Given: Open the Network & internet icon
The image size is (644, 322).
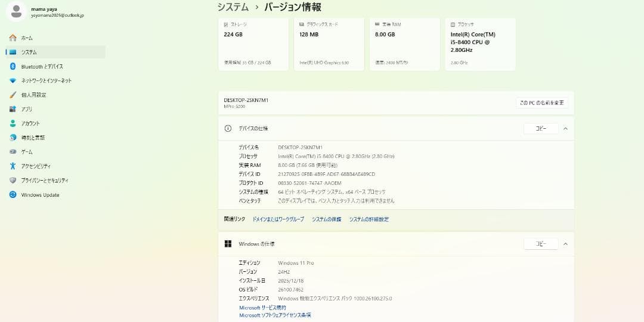Looking at the screenshot, I should (x=13, y=80).
